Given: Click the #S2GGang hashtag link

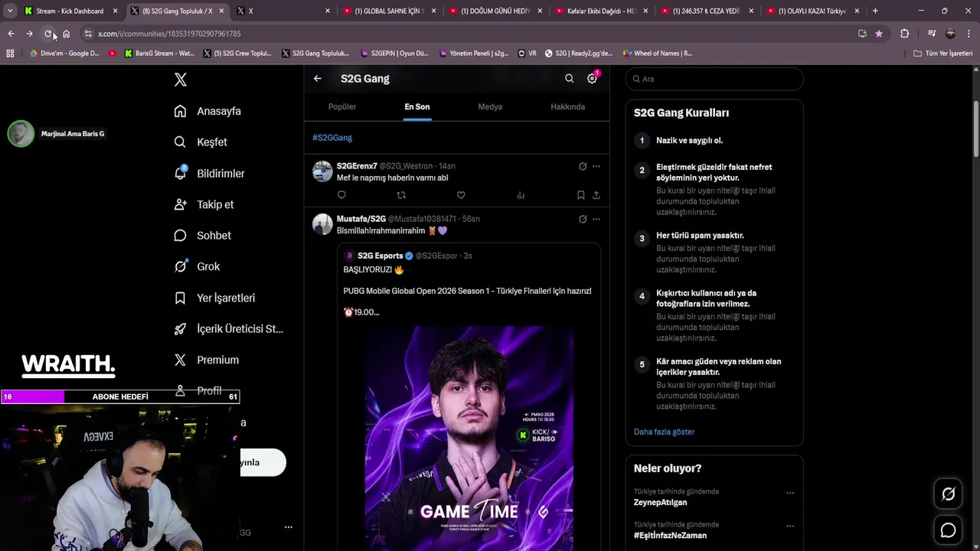Looking at the screenshot, I should (x=332, y=138).
